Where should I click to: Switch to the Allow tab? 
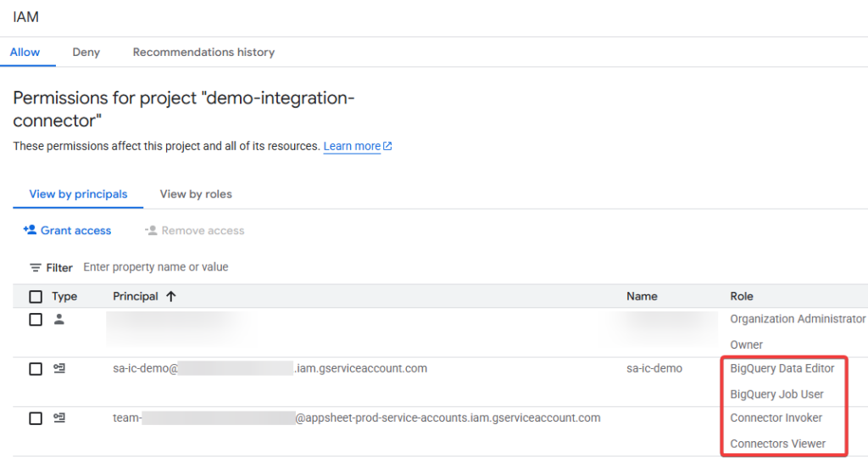point(25,52)
